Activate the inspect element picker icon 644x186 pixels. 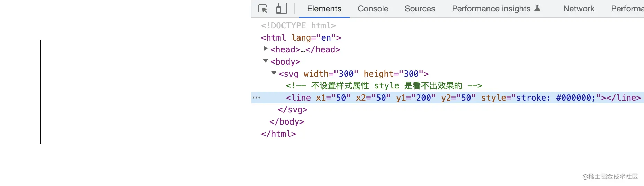pyautogui.click(x=263, y=9)
